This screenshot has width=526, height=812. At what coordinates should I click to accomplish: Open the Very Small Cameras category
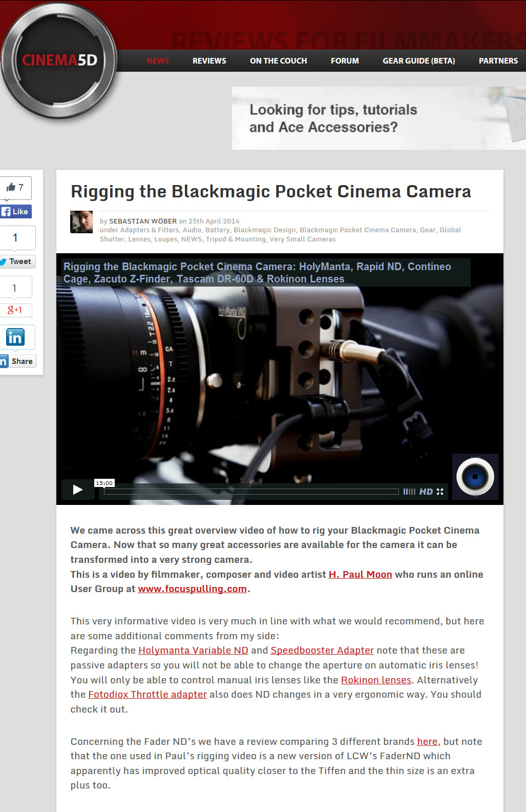(303, 239)
